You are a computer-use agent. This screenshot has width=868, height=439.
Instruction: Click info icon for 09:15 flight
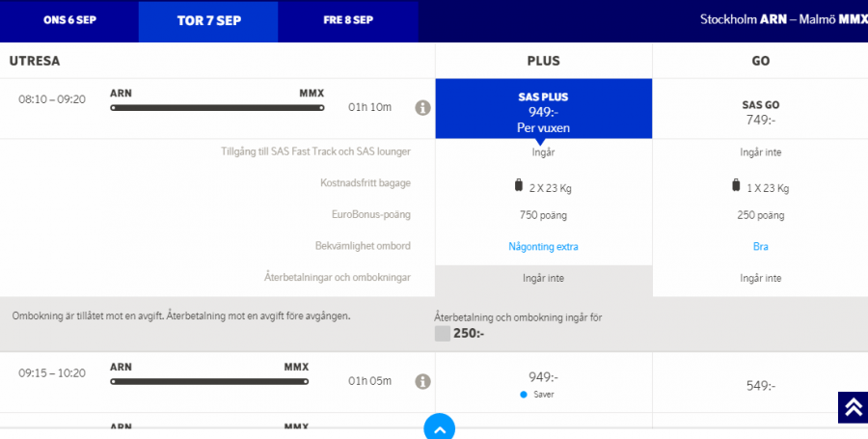pyautogui.click(x=421, y=381)
